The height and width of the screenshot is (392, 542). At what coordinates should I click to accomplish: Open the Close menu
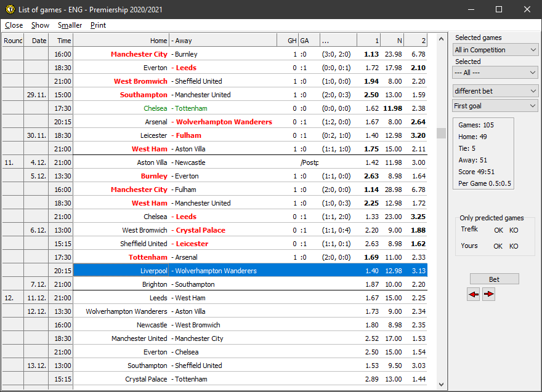coord(14,25)
